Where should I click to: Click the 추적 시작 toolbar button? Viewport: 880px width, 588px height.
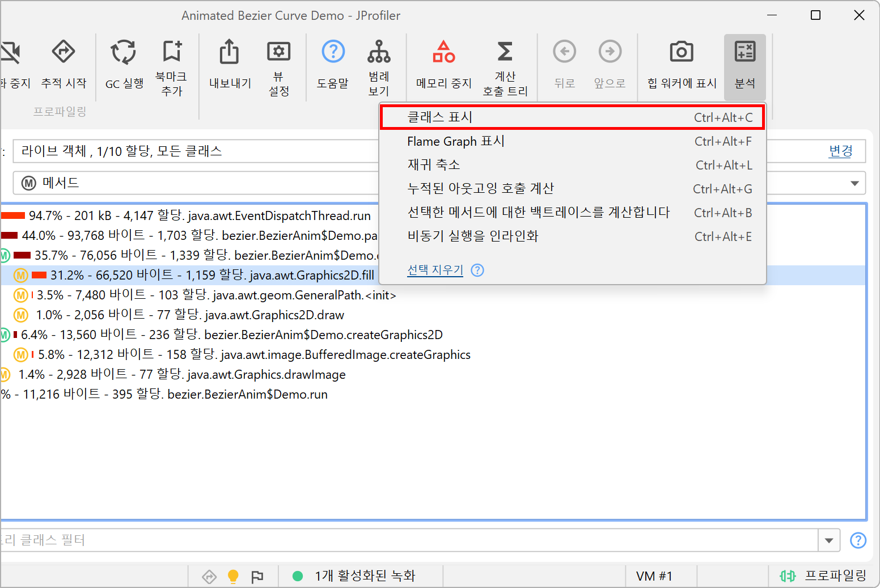click(x=64, y=53)
